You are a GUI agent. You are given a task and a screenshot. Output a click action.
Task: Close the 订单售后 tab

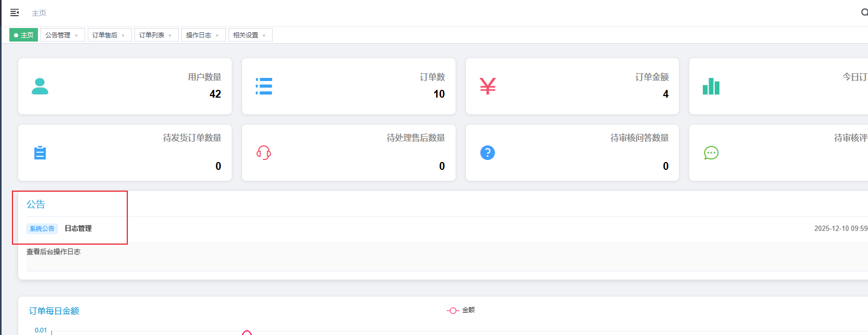click(123, 36)
